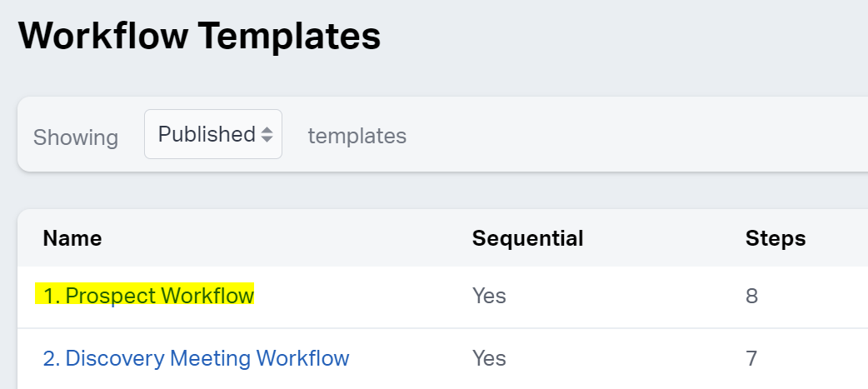Click the Workflow Templates page heading

[x=199, y=37]
